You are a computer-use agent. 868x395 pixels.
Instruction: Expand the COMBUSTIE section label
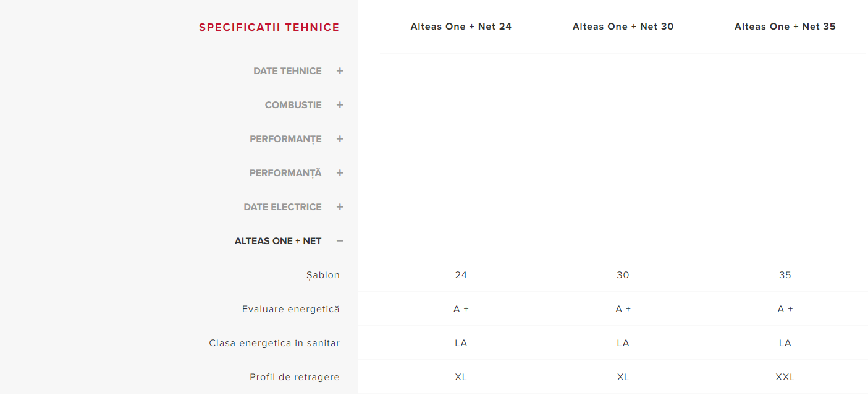[293, 105]
